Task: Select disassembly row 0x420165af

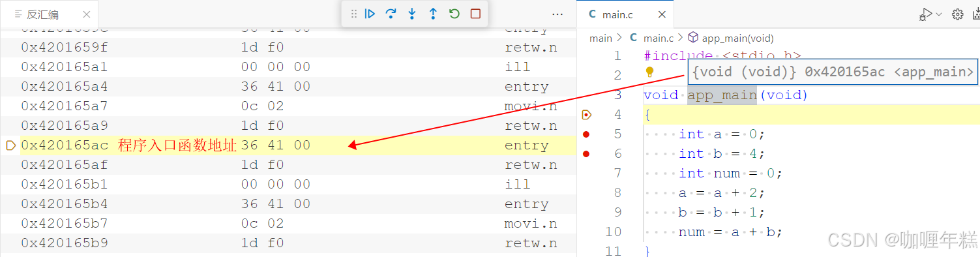Action: tap(288, 165)
